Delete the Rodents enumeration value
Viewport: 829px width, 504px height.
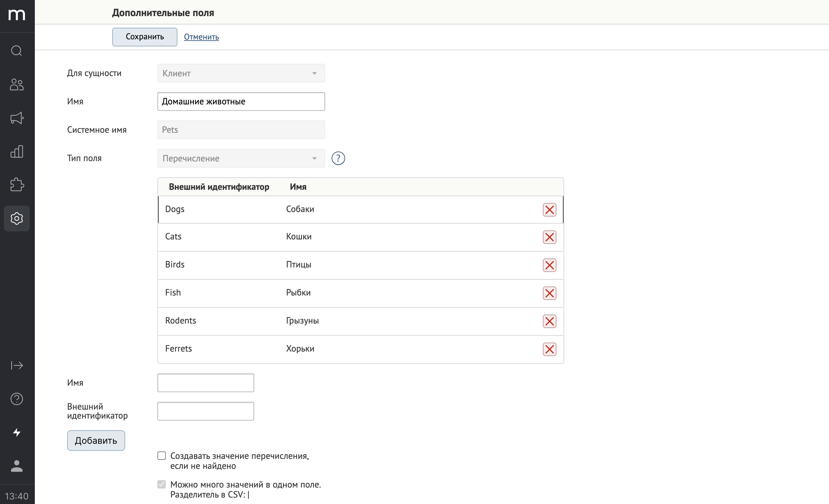click(x=549, y=321)
